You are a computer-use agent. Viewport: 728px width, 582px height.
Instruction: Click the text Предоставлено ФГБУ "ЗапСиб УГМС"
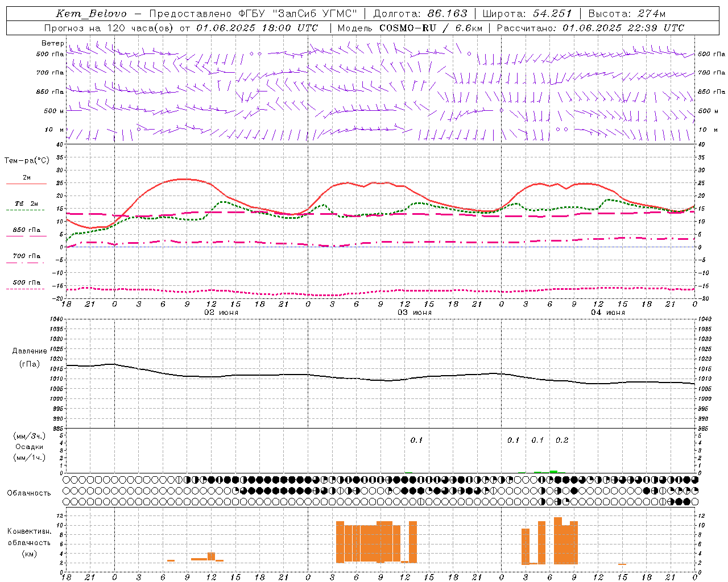(x=253, y=14)
